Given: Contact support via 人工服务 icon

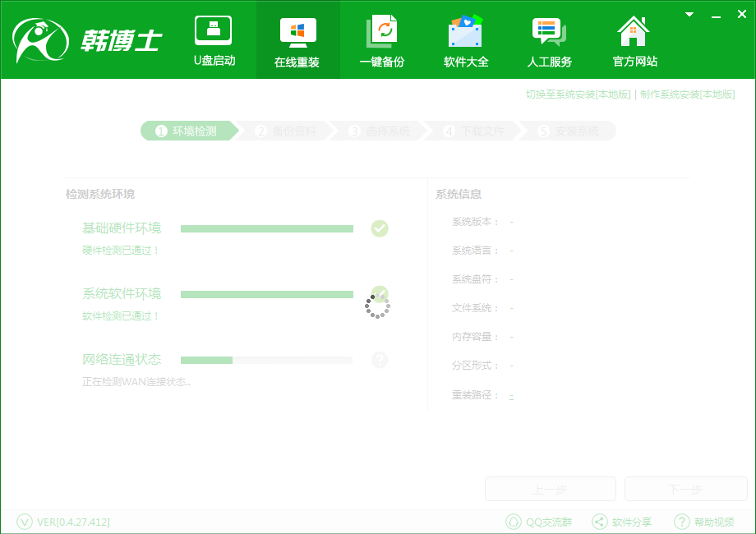Looking at the screenshot, I should [x=550, y=39].
